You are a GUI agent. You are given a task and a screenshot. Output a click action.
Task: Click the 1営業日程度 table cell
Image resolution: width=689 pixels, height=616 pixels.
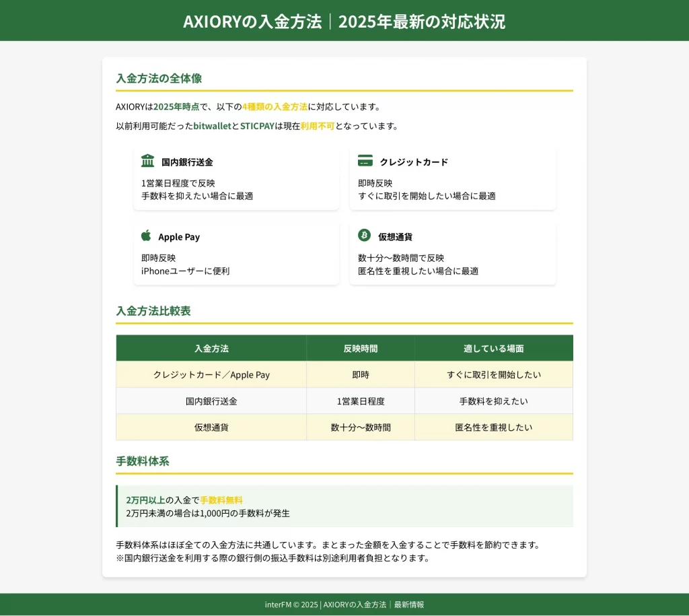coord(360,401)
